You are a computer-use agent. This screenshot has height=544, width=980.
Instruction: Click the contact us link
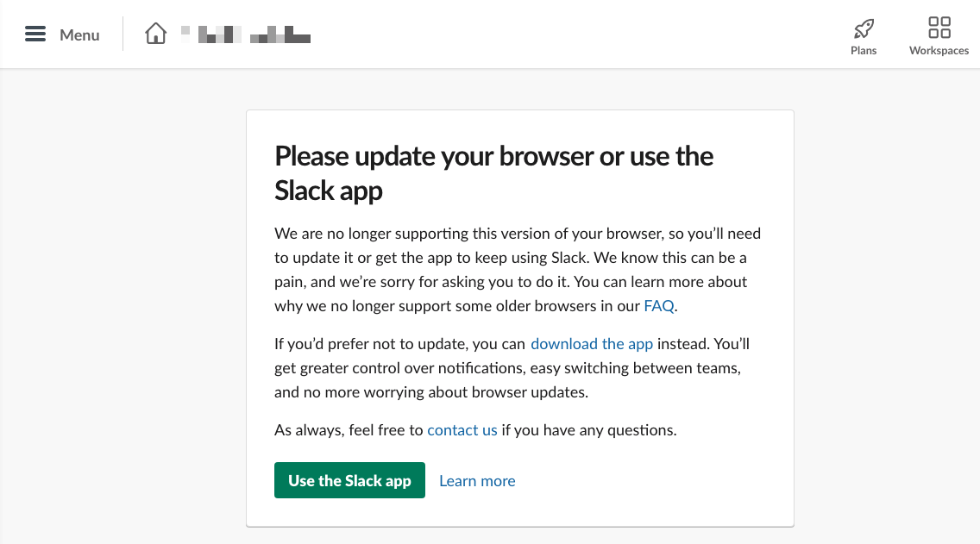(x=462, y=430)
